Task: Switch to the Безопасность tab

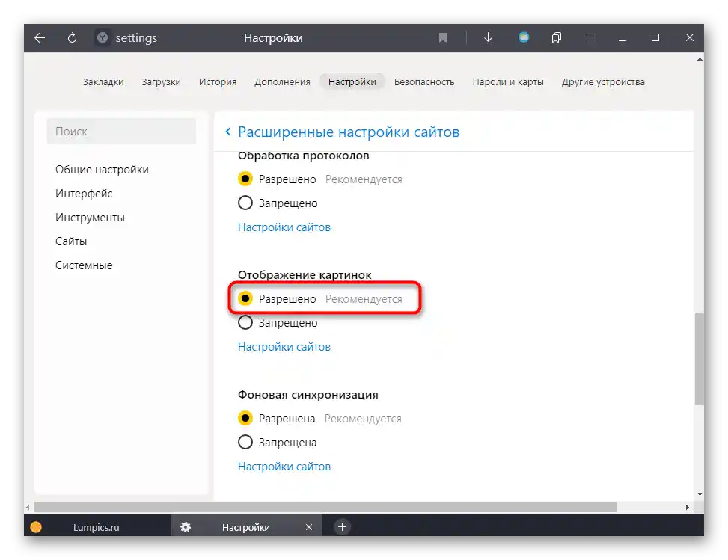Action: [424, 82]
